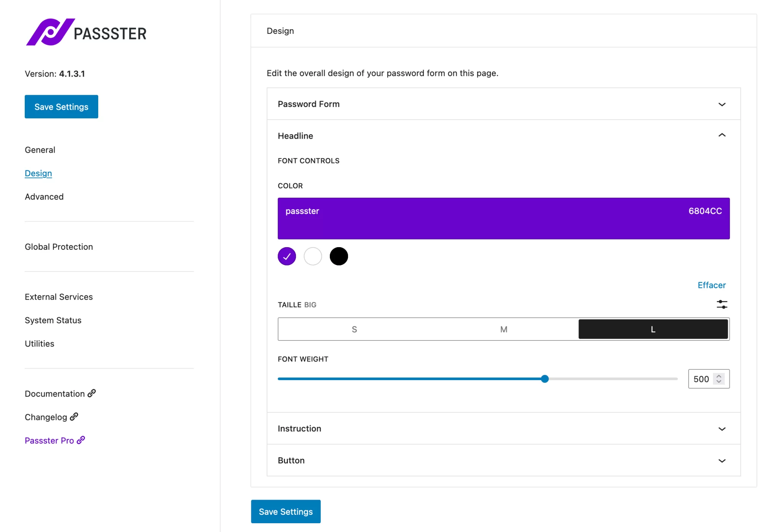Open the System Status page
Image resolution: width=780 pixels, height=532 pixels.
tap(53, 320)
